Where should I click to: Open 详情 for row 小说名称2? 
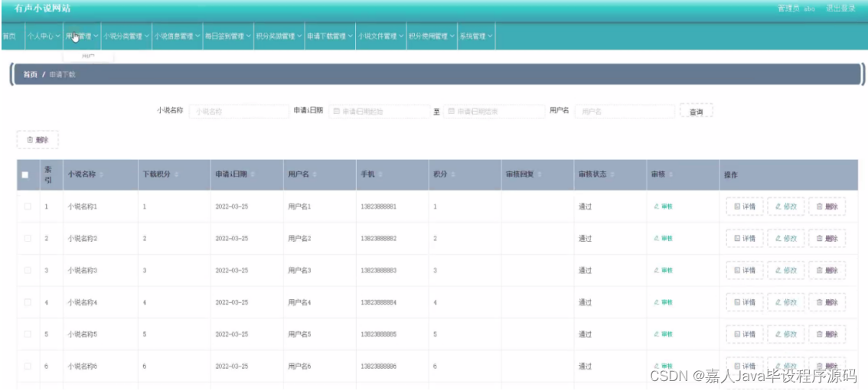tap(745, 239)
